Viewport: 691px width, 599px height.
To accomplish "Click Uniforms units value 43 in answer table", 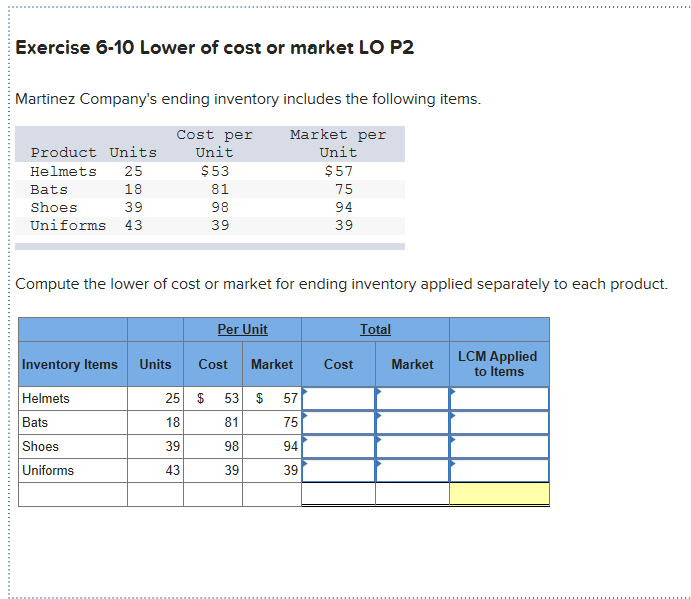I will point(172,470).
